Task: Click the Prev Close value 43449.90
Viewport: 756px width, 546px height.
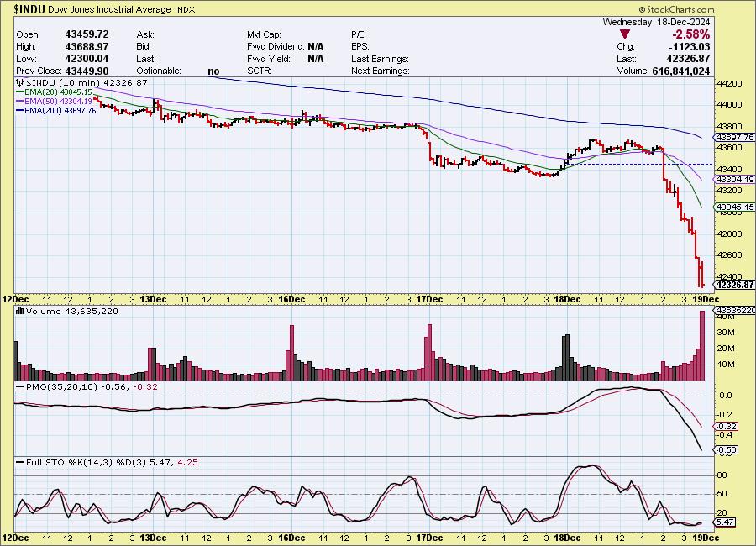Action: click(x=87, y=71)
